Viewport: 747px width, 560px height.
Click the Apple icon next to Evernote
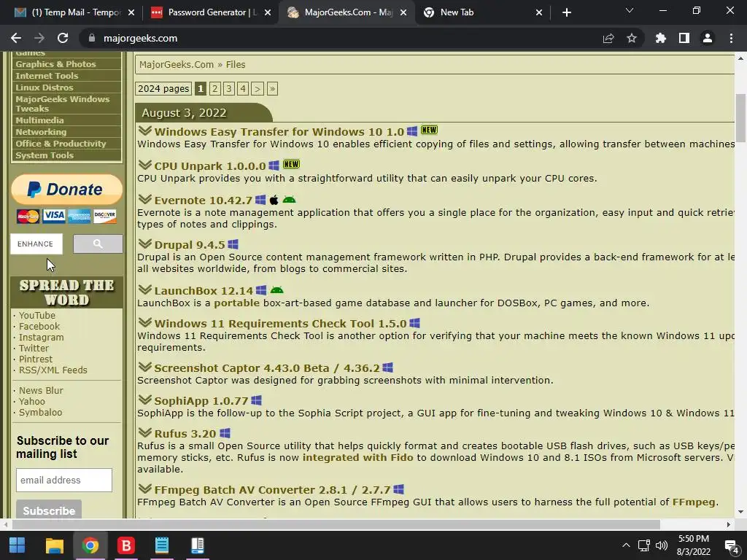click(274, 200)
